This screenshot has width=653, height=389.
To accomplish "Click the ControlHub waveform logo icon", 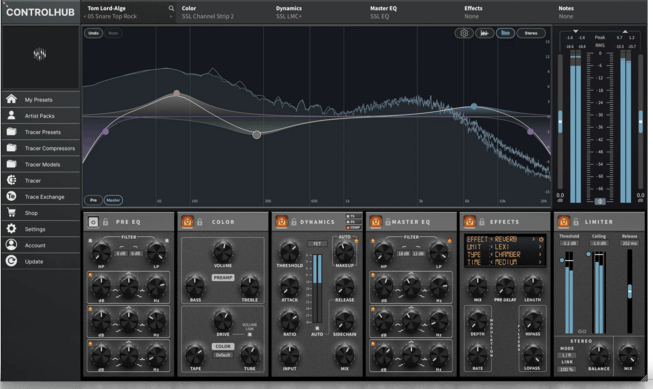I will (40, 54).
